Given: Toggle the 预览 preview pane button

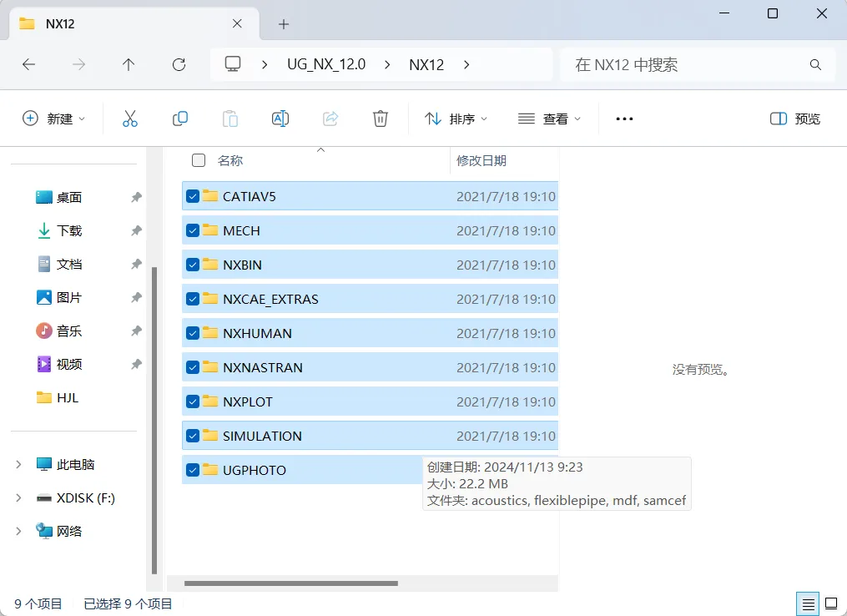Looking at the screenshot, I should [795, 119].
